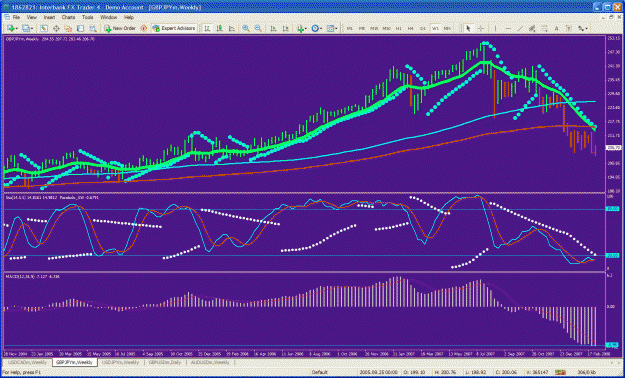
Task: Open the MetaEditor icon next to New Order
Action: click(x=143, y=28)
